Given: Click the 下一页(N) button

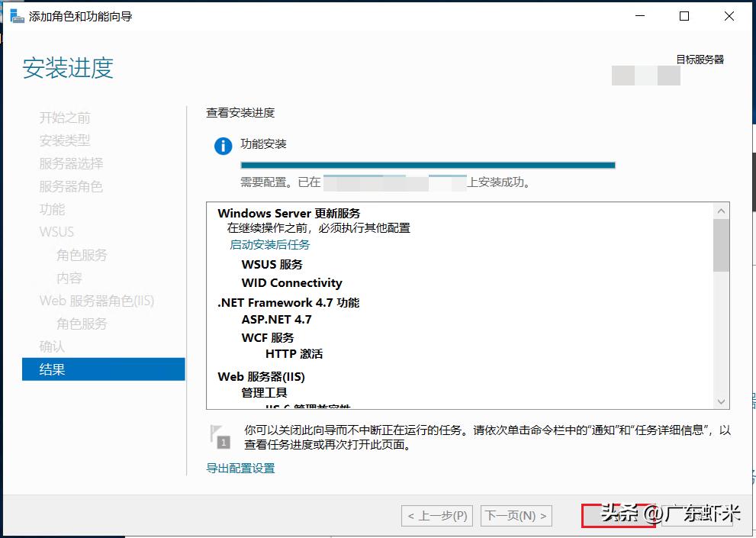Looking at the screenshot, I should 516,516.
